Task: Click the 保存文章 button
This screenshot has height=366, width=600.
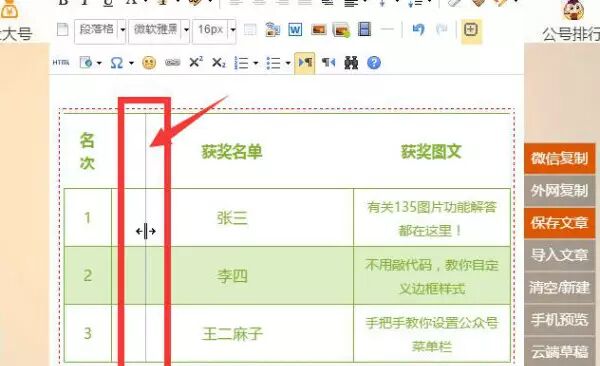Action: coord(559,222)
